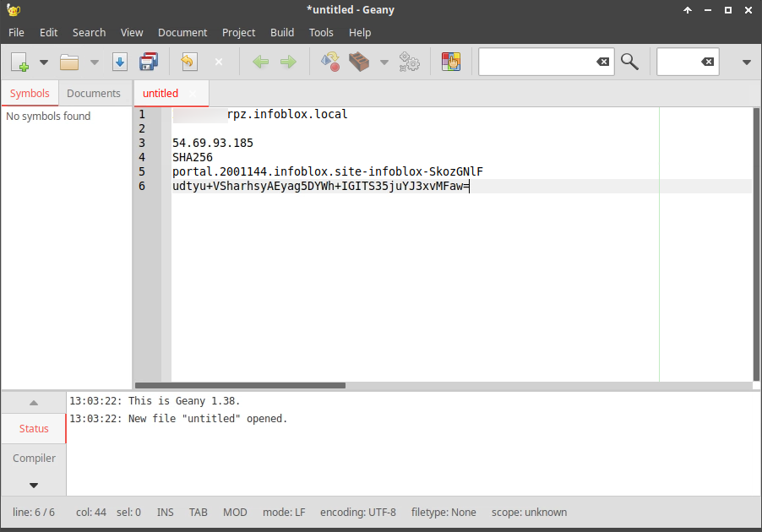Navigate forward with green right arrow
The height and width of the screenshot is (532, 762).
[x=288, y=62]
